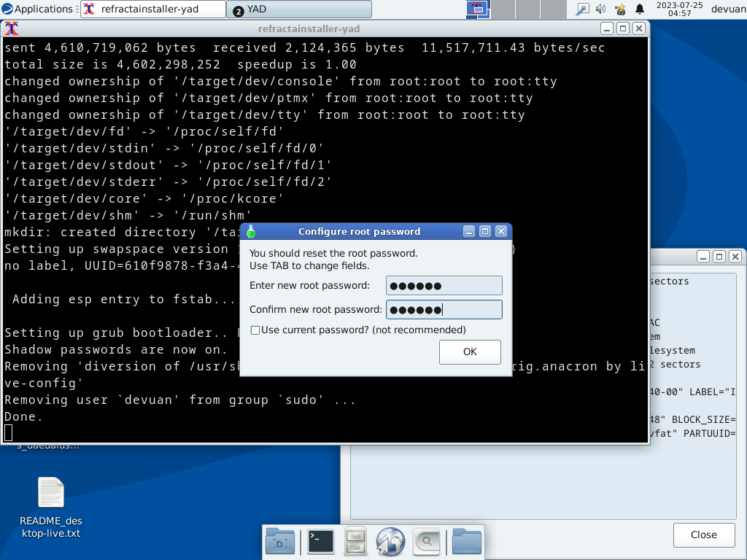This screenshot has height=560, width=747.
Task: Launch the web browser globe icon
Action: click(x=390, y=542)
